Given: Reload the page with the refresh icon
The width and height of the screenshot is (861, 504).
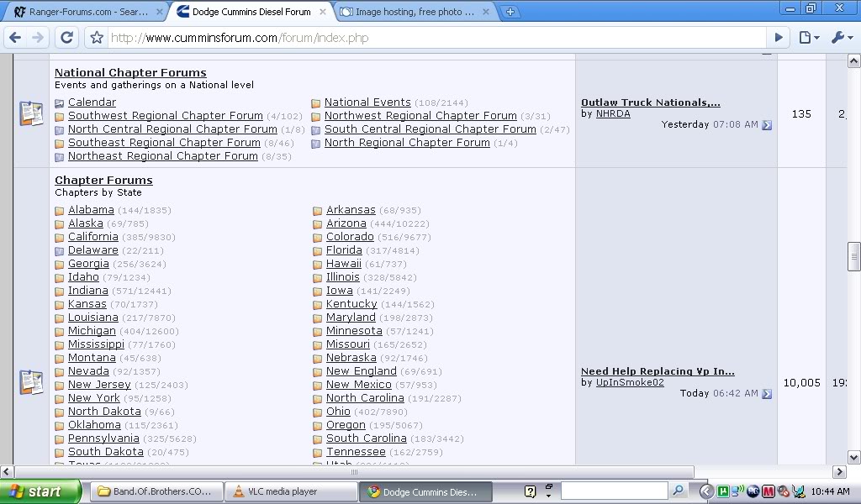Looking at the screenshot, I should tap(66, 37).
